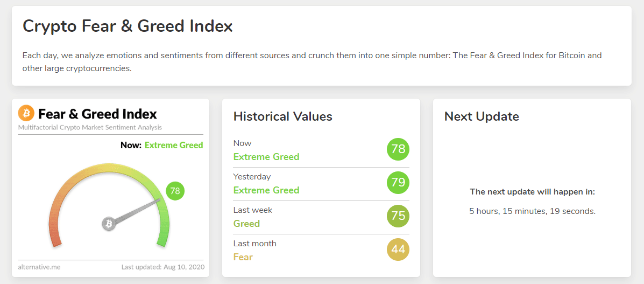This screenshot has width=644, height=284.
Task: Click the 'Last updated: Aug 10, 2020' text
Action: coord(162,267)
